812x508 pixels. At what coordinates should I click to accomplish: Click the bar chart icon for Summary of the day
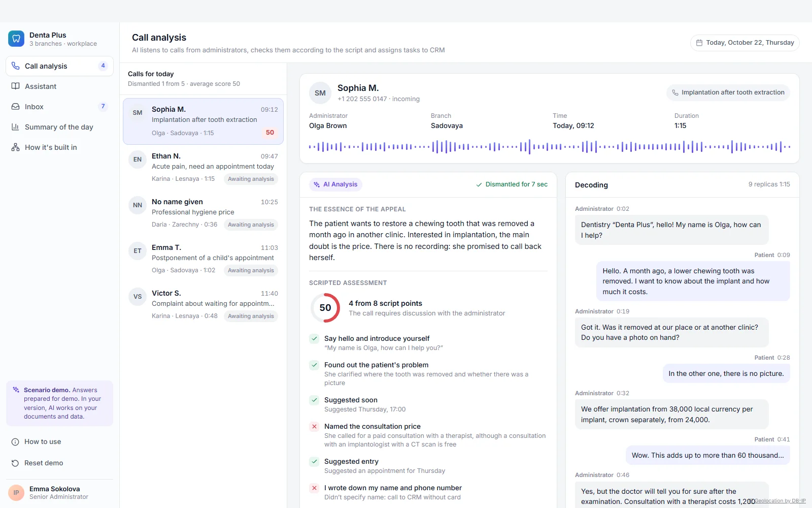pyautogui.click(x=16, y=127)
